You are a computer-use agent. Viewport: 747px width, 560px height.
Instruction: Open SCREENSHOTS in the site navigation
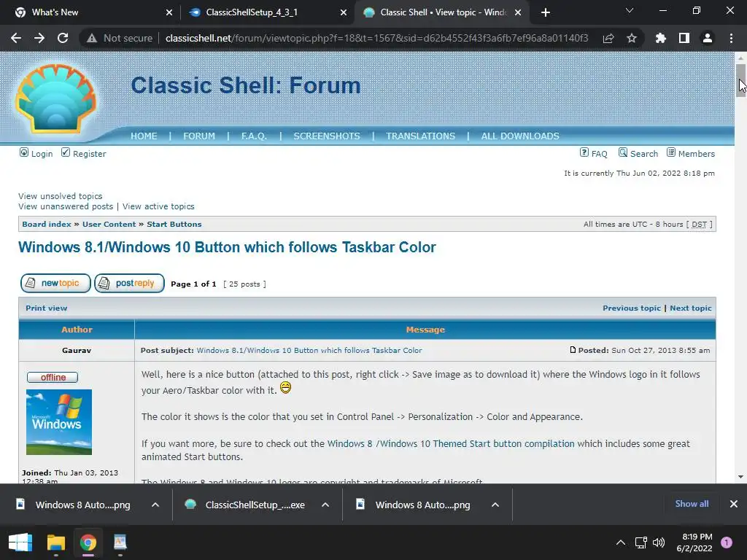[x=327, y=136]
